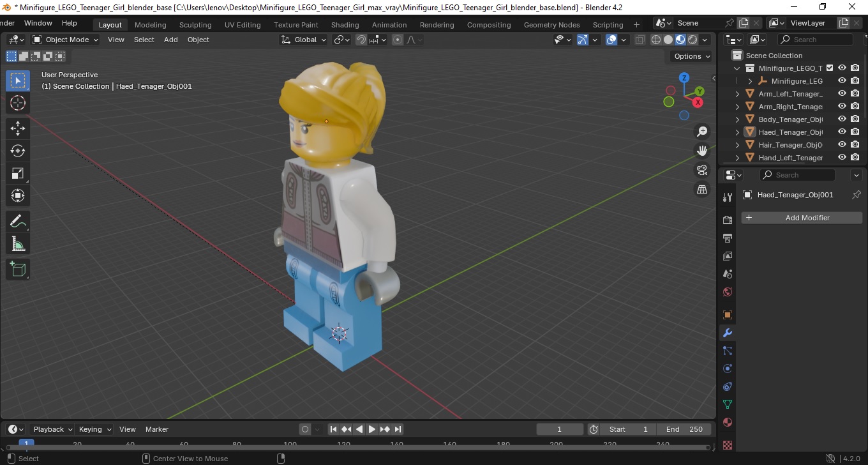Toggle snapping magnet in header
The height and width of the screenshot is (465, 868).
tap(361, 40)
